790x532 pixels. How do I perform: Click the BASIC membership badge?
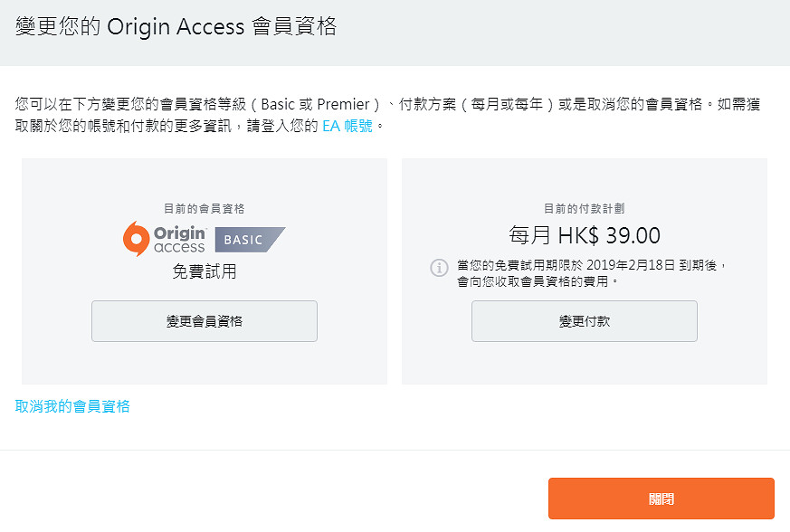(249, 240)
